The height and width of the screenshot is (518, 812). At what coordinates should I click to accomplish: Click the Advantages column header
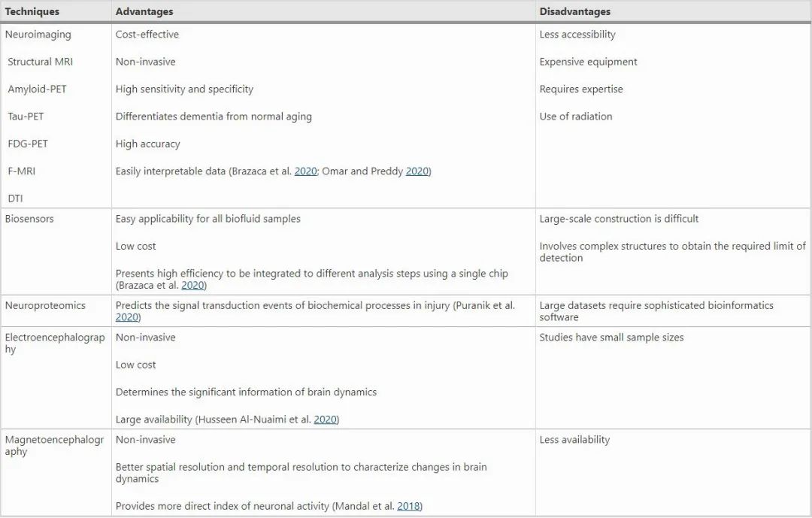click(144, 12)
